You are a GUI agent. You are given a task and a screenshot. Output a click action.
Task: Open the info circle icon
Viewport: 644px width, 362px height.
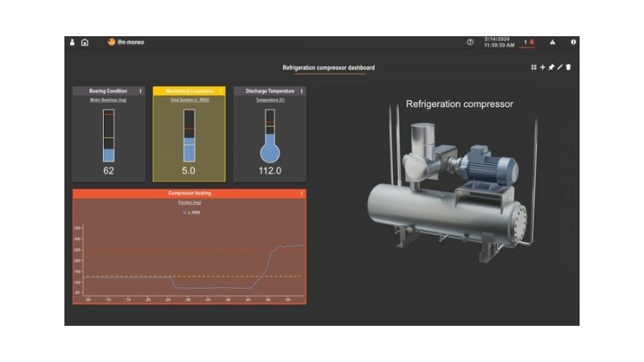[573, 42]
